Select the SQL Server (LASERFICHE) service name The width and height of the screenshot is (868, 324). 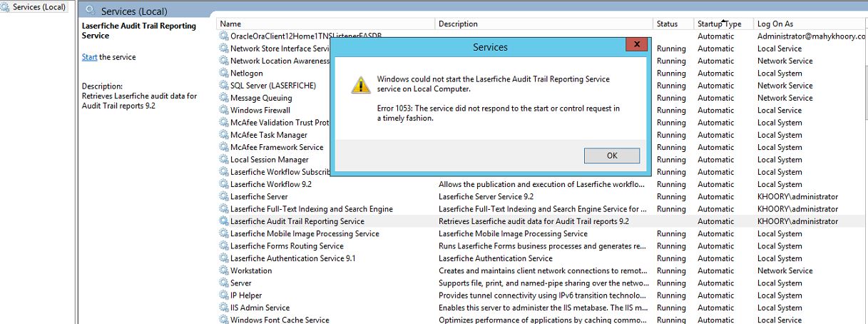coord(273,86)
